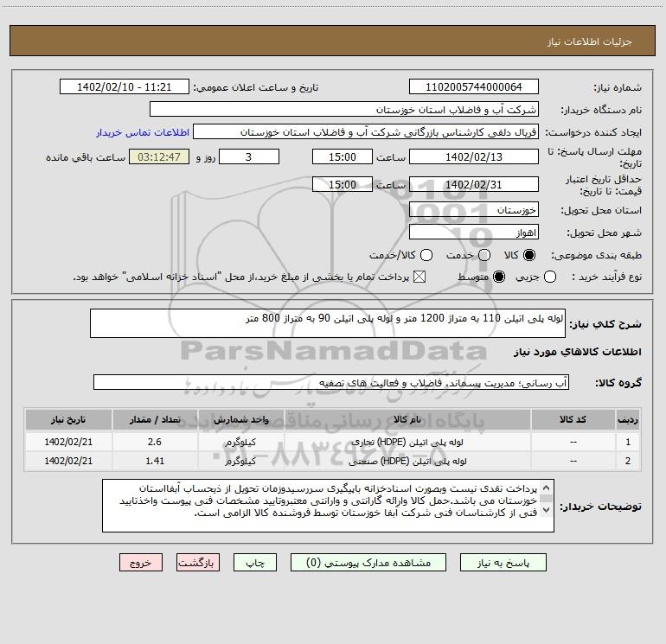This screenshot has width=666, height=644.
Task: Select row with لوله پلی اتیلن (HDPE) صنعتی
Action: [333, 461]
